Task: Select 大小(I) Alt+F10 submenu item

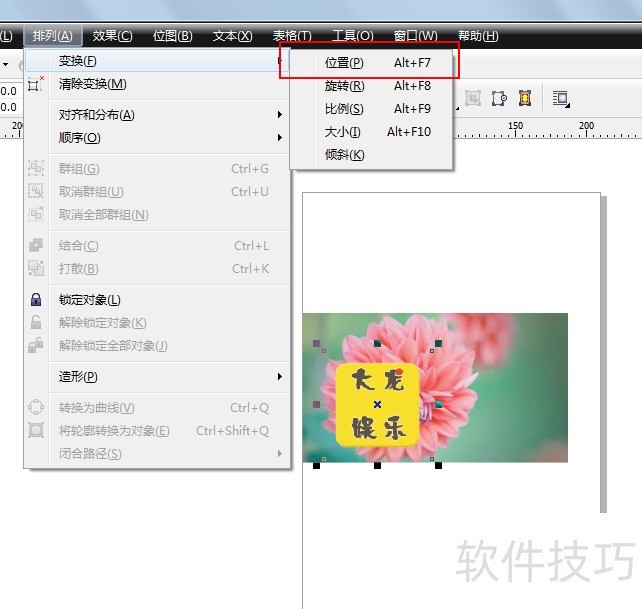Action: pos(371,131)
